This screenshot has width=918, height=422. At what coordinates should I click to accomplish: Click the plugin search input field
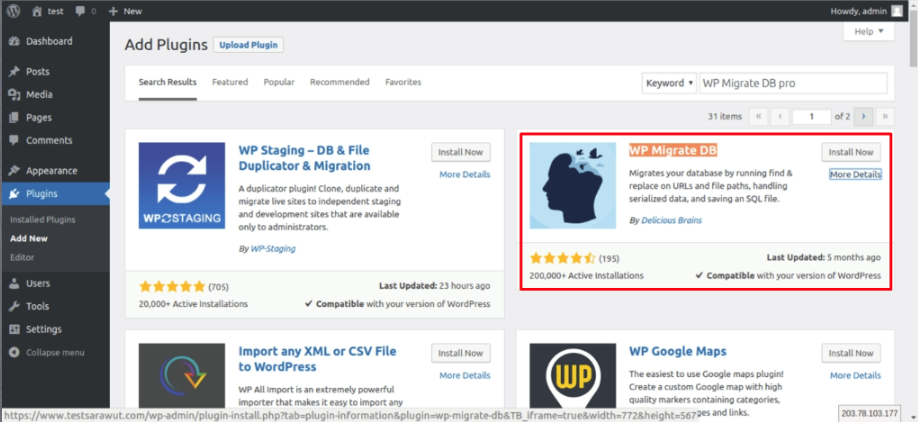click(792, 83)
